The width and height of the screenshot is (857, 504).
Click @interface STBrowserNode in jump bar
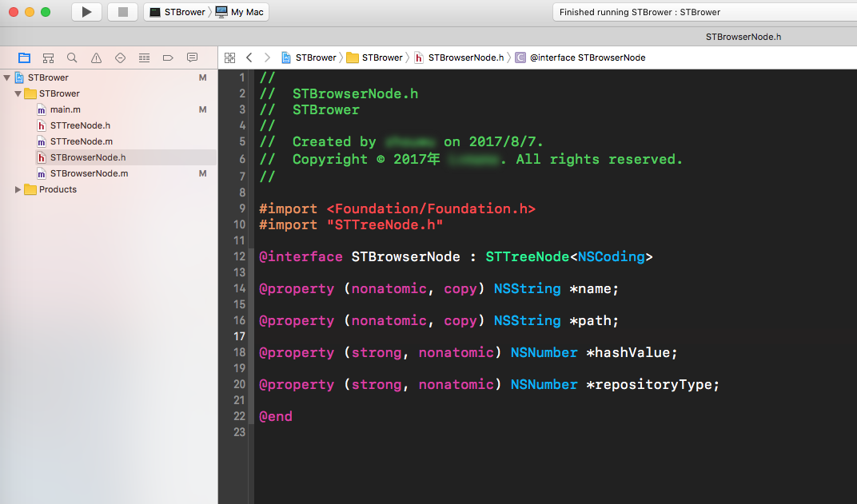[587, 58]
